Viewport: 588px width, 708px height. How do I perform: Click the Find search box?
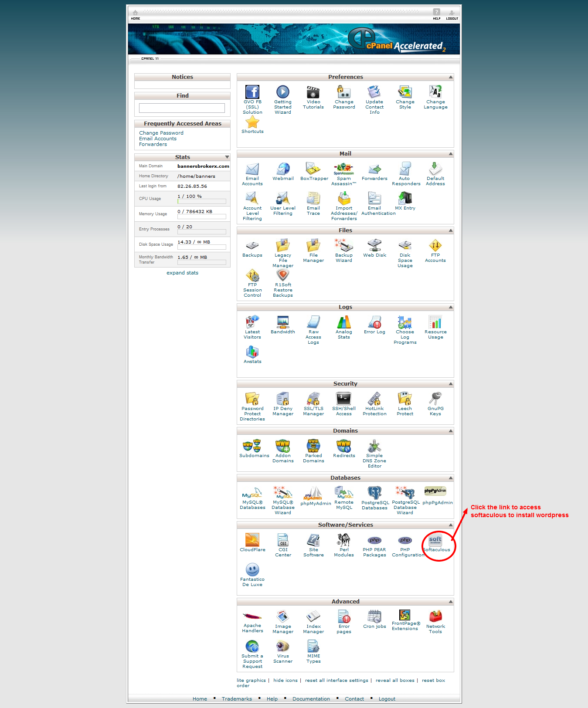click(x=182, y=108)
